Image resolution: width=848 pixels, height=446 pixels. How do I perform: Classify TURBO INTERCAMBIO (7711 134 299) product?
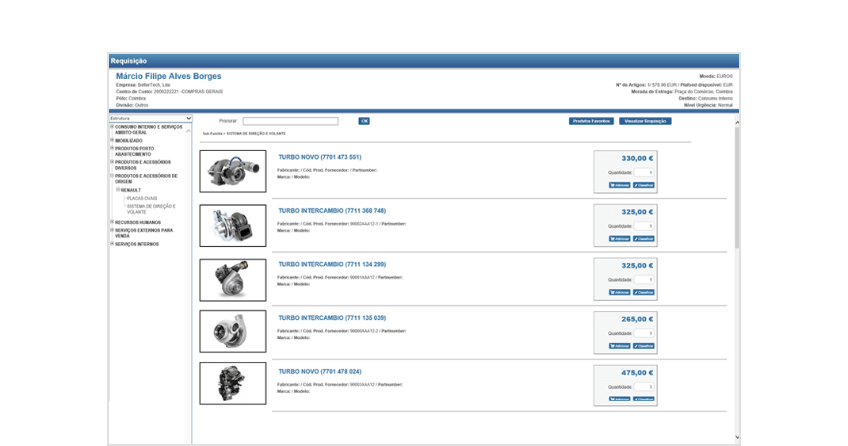644,292
